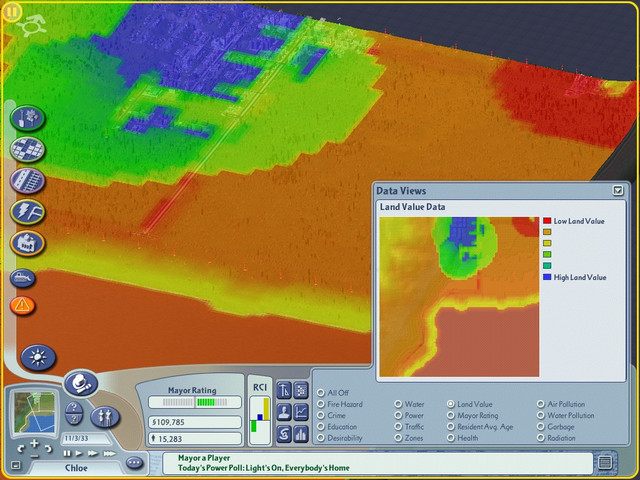The image size is (640, 480).
Task: Click the city minimap thumbnail
Action: pyautogui.click(x=34, y=412)
